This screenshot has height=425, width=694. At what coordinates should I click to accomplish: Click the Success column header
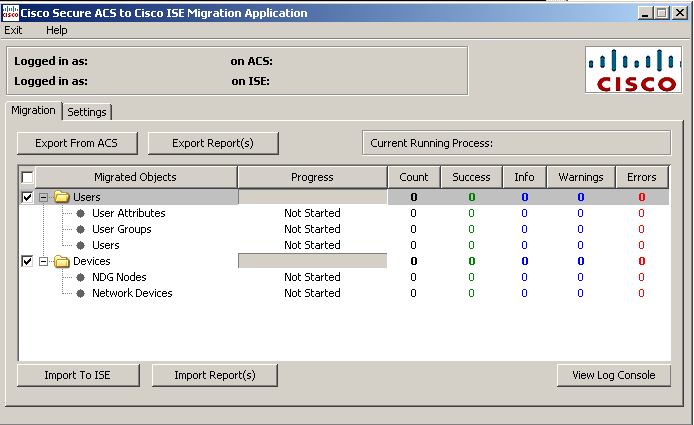click(x=471, y=177)
